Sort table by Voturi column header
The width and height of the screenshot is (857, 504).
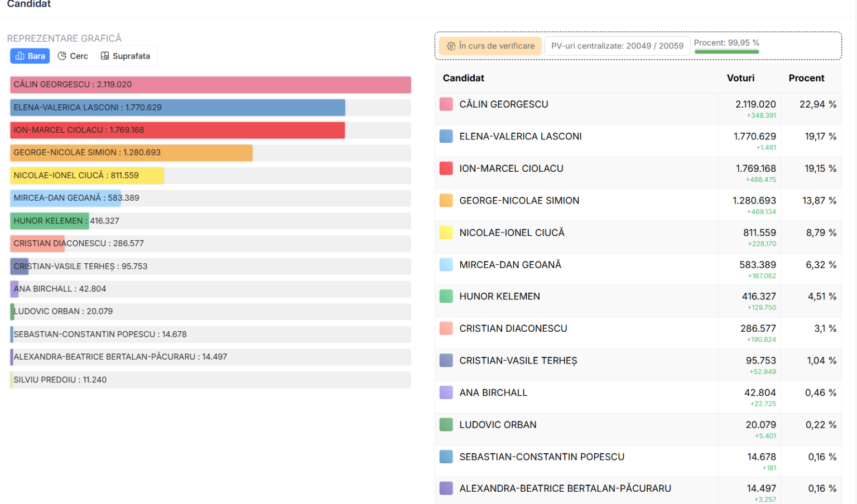click(740, 78)
